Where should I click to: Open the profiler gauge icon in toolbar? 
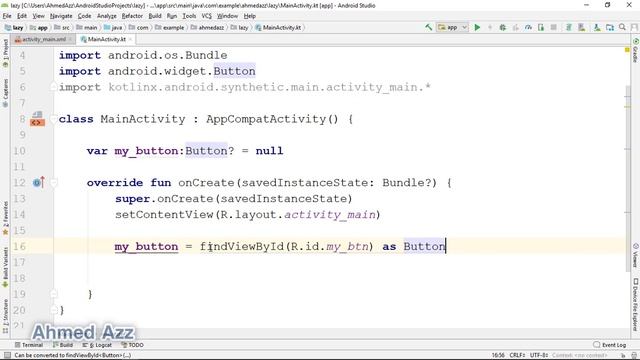[528, 27]
